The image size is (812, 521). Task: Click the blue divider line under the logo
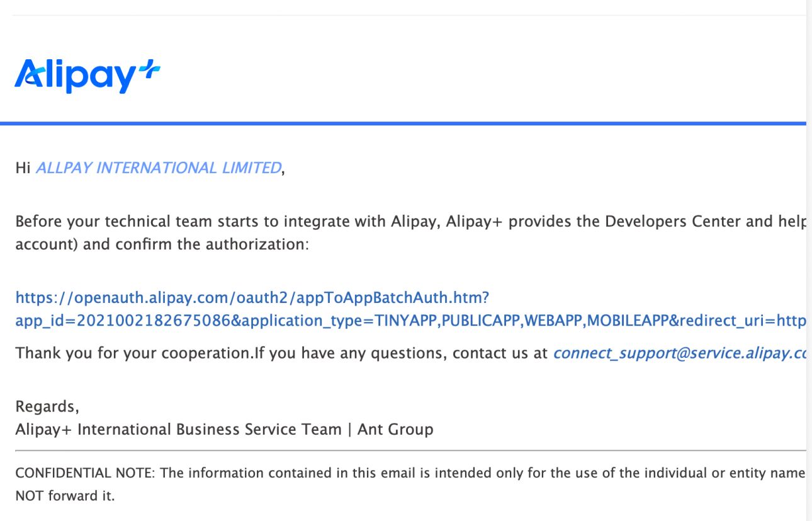point(403,123)
